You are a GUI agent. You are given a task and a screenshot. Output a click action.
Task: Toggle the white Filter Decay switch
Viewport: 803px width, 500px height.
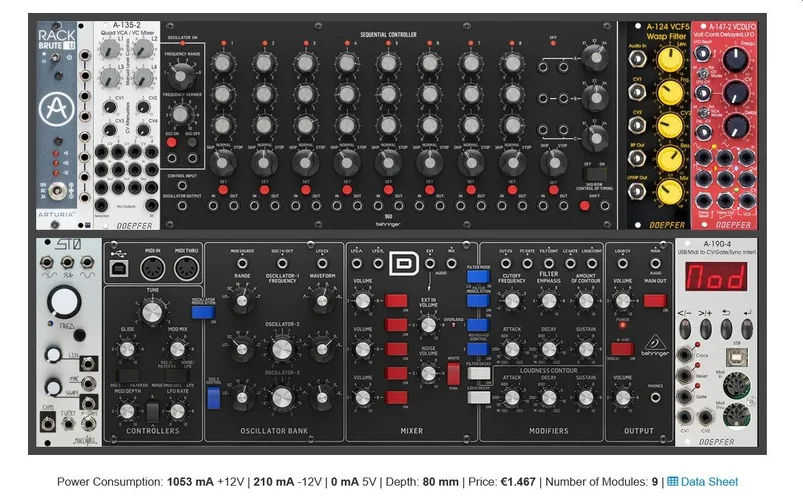(x=478, y=373)
